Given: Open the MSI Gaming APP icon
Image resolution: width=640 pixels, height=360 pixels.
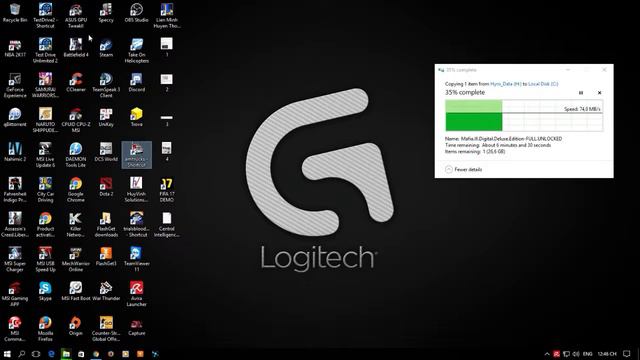Looking at the screenshot, I should [x=15, y=294].
